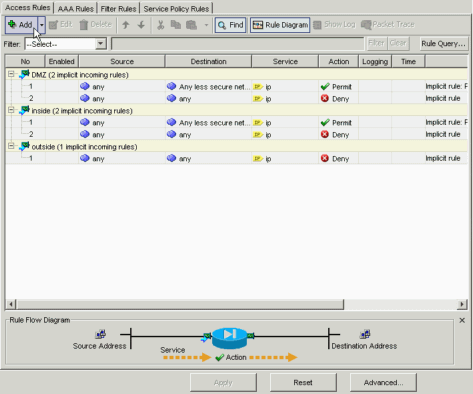Click the inside interface icon

click(24, 110)
